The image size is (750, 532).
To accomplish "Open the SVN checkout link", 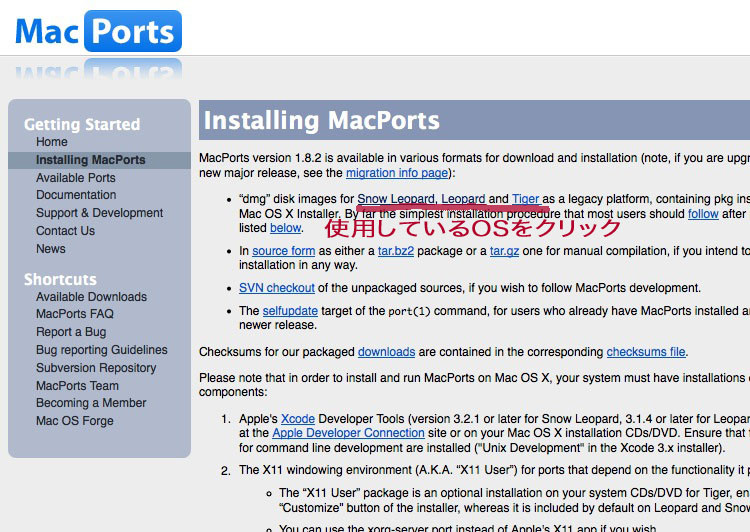I will (x=277, y=288).
